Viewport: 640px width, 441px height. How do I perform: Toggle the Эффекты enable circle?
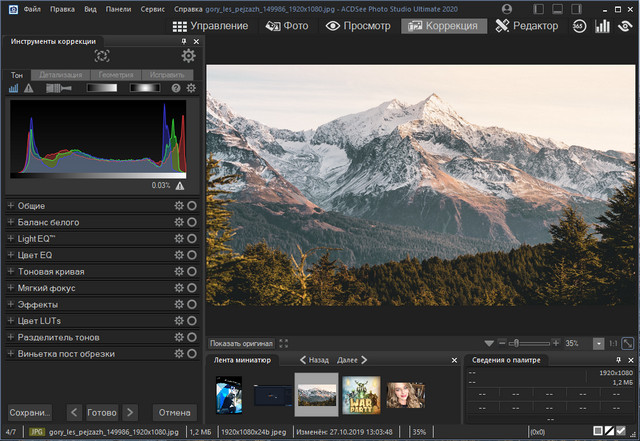coord(191,304)
